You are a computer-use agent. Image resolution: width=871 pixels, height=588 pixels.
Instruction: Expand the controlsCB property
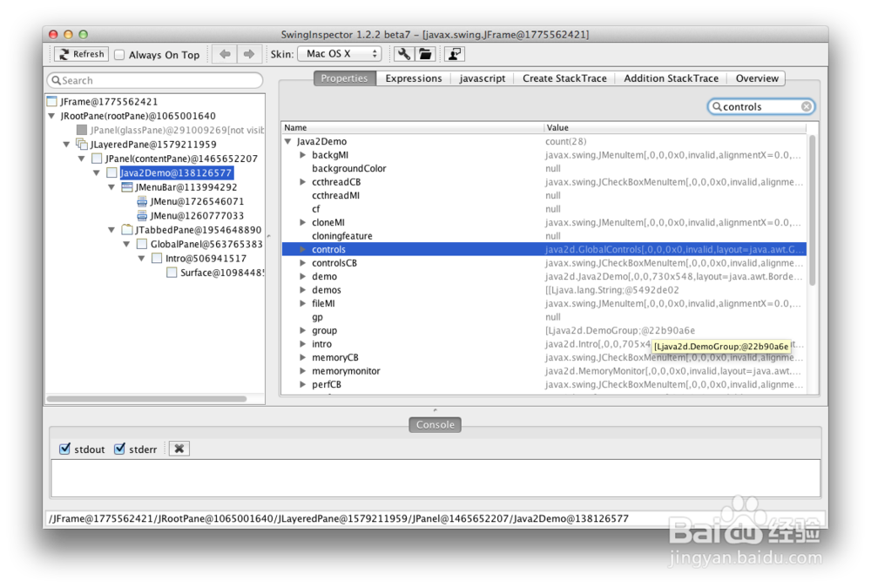coord(303,263)
